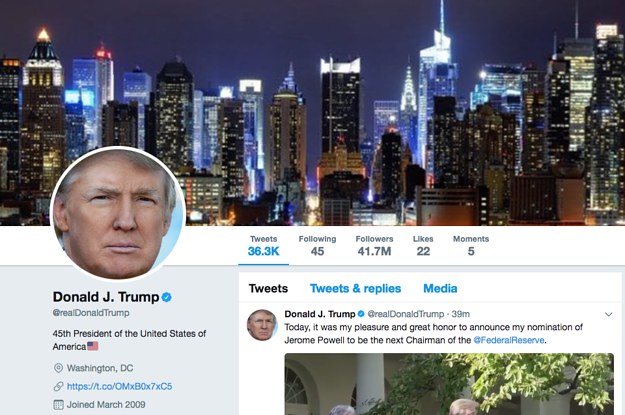The height and width of the screenshot is (415, 625).
Task: Open the tweet's attached photo
Action: click(x=449, y=384)
